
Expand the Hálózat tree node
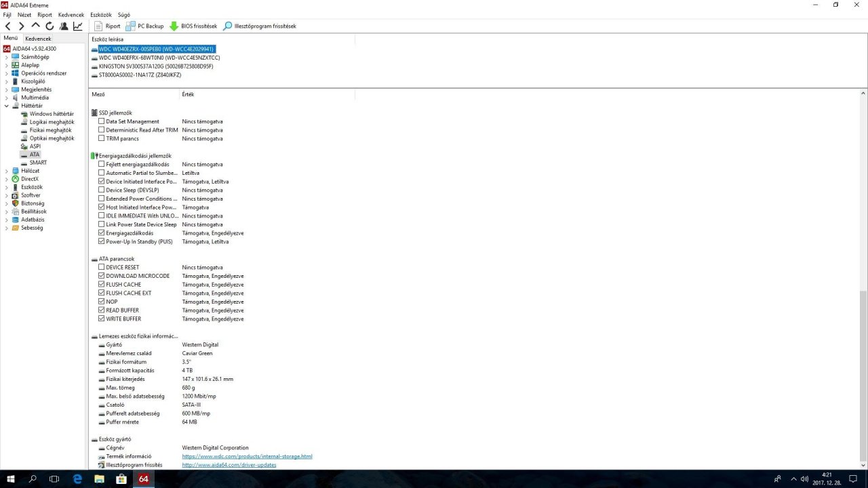pos(7,171)
